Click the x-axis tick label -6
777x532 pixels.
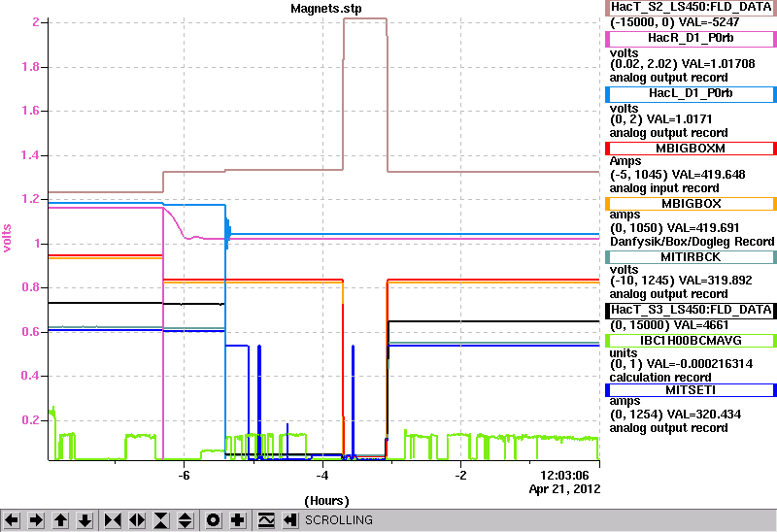coord(184,476)
